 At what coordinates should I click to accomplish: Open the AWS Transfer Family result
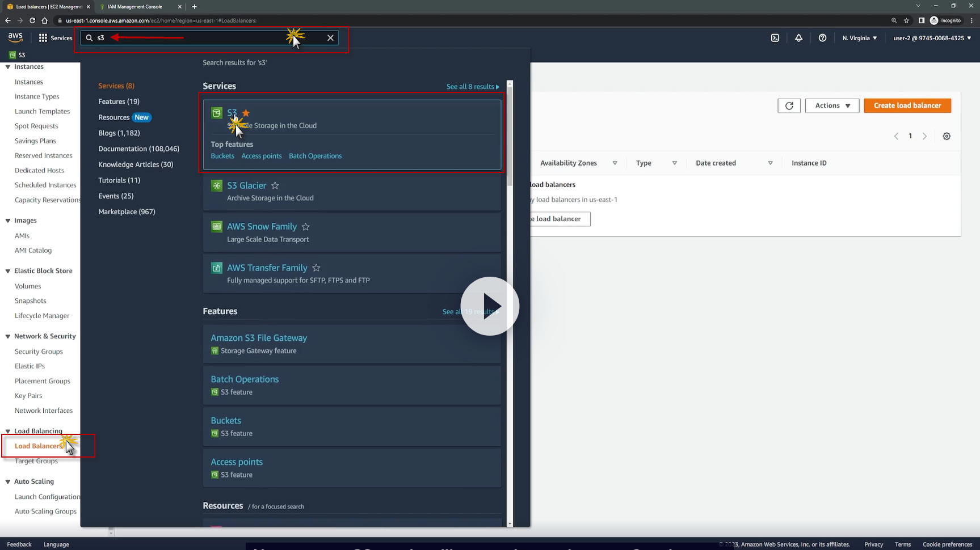(267, 268)
